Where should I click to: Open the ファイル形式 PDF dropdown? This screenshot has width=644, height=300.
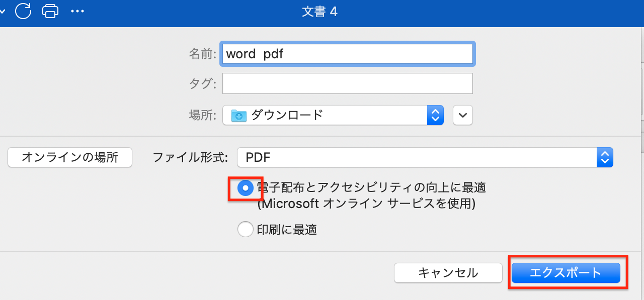(425, 158)
